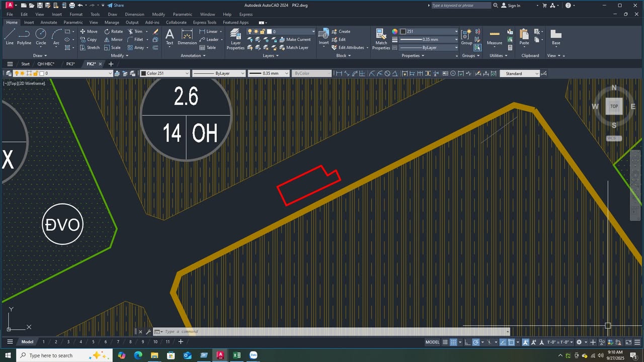The width and height of the screenshot is (644, 362).
Task: Open the Parametric ribbon tab
Action: click(73, 22)
